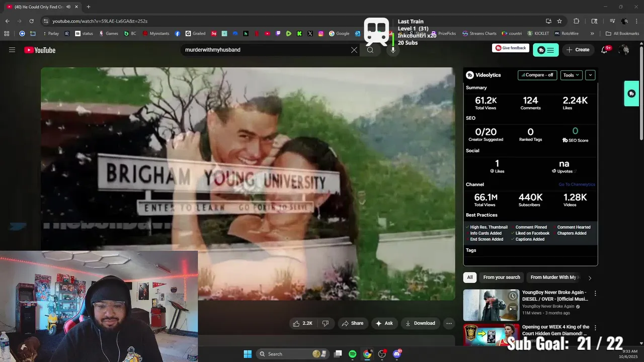Mute the YouTube tab audio icon

(x=68, y=7)
